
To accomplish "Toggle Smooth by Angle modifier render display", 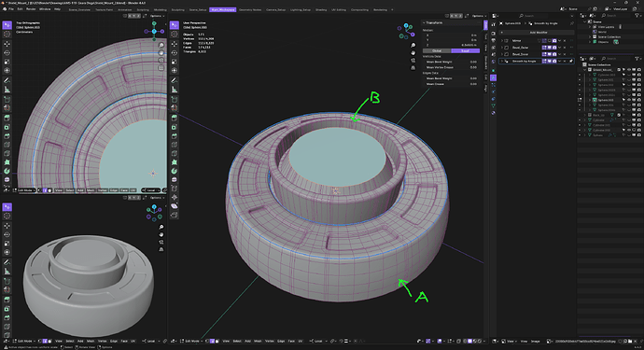I will point(554,61).
